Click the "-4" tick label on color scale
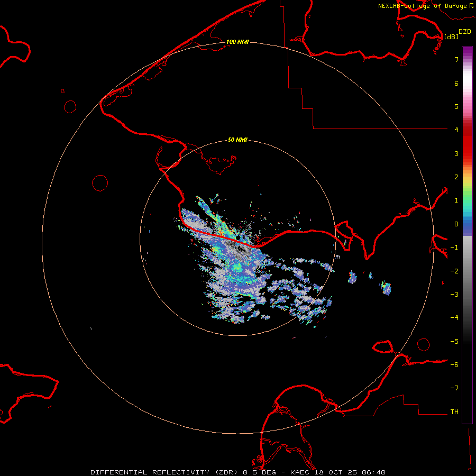 click(454, 318)
